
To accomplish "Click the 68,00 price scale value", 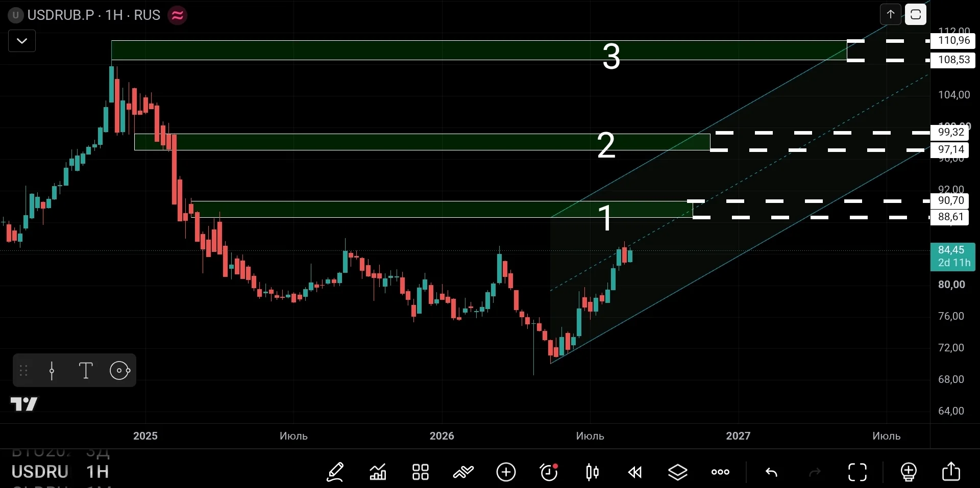I will tap(951, 379).
